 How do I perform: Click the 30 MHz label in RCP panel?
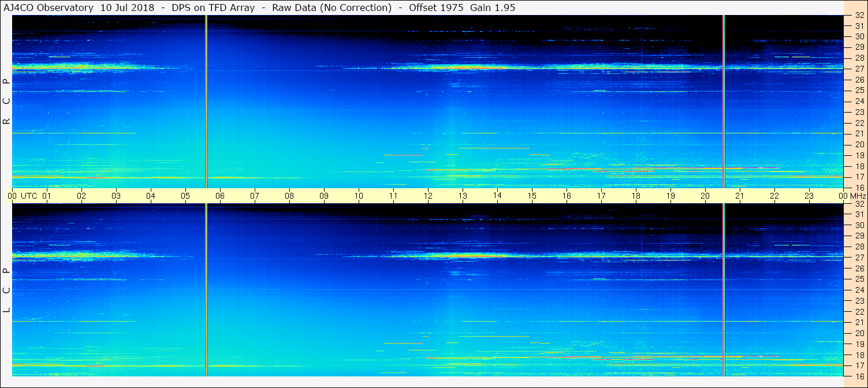point(859,36)
